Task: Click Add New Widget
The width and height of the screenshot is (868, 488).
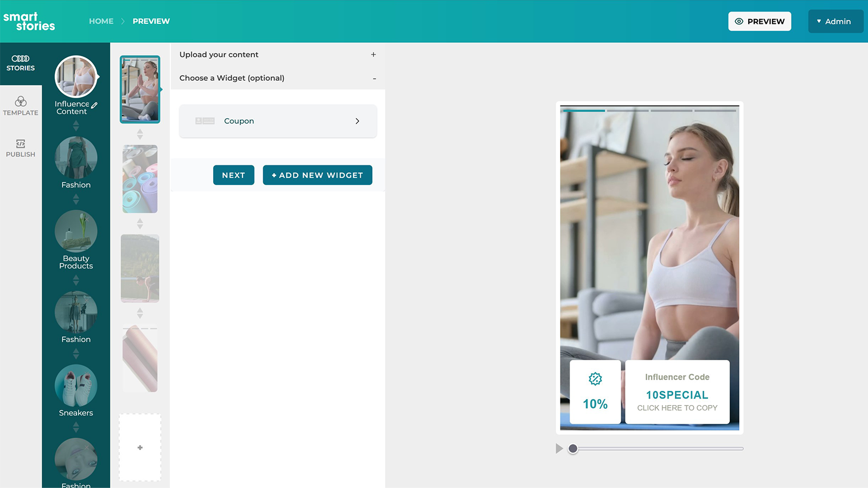Action: pyautogui.click(x=317, y=175)
